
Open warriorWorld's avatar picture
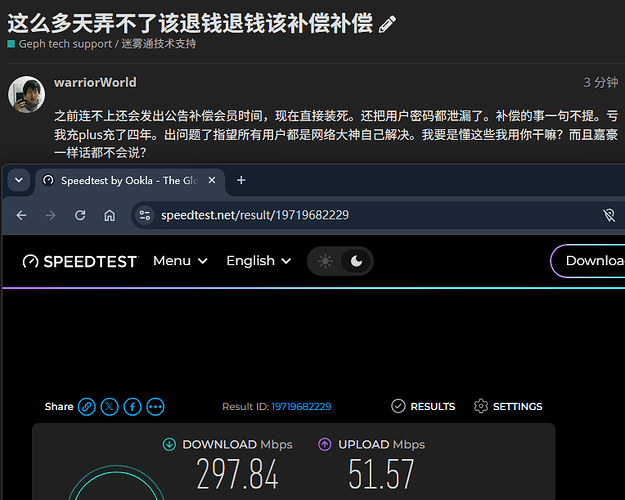coord(26,94)
